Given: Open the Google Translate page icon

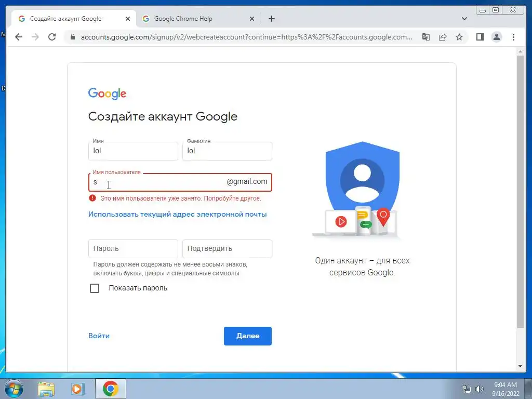Looking at the screenshot, I should tap(426, 37).
